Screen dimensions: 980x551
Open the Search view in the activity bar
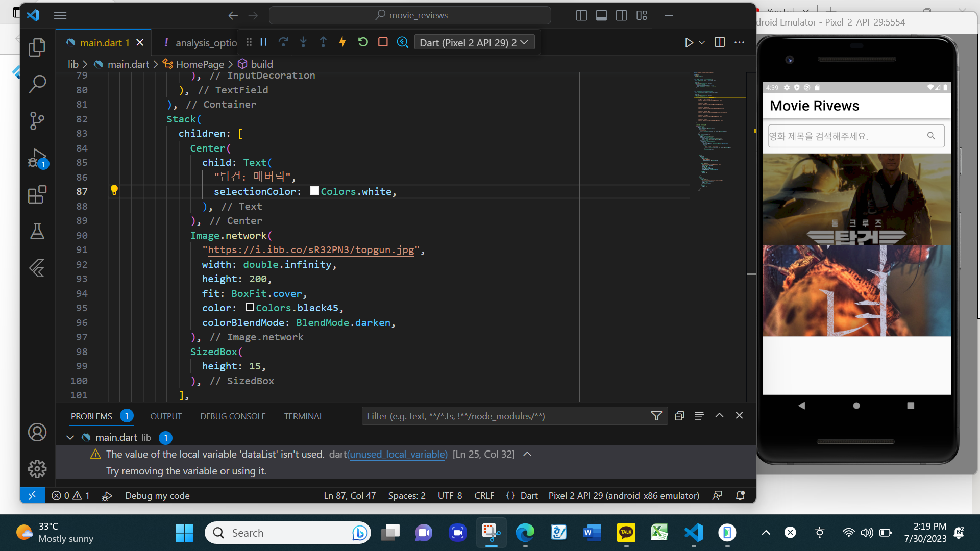tap(37, 84)
